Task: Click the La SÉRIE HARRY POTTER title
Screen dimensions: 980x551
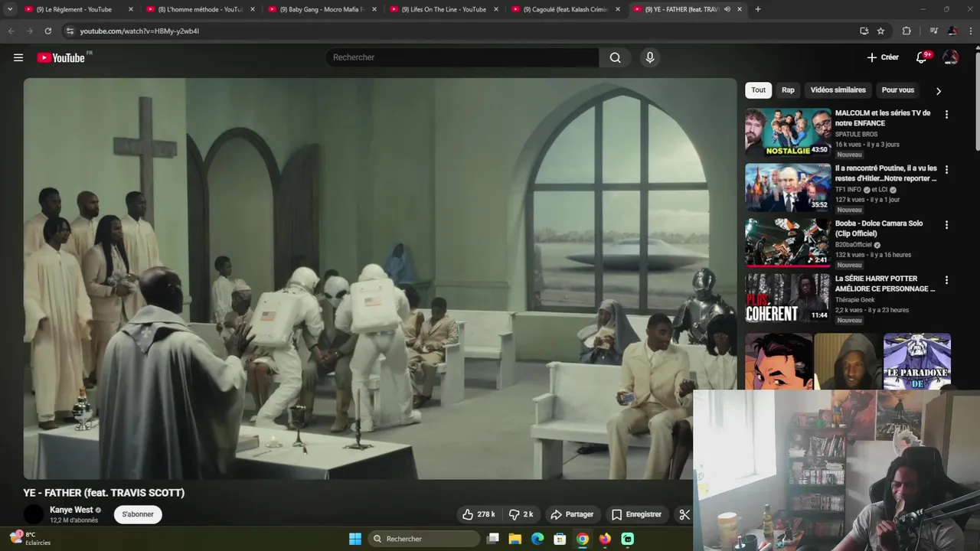Action: pyautogui.click(x=885, y=284)
